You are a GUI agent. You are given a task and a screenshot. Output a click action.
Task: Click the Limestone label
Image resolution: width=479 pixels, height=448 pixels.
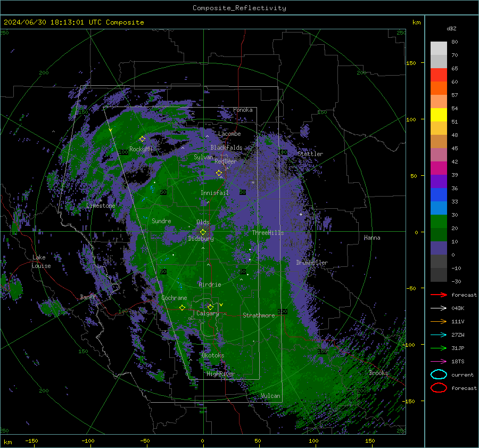[x=101, y=206]
